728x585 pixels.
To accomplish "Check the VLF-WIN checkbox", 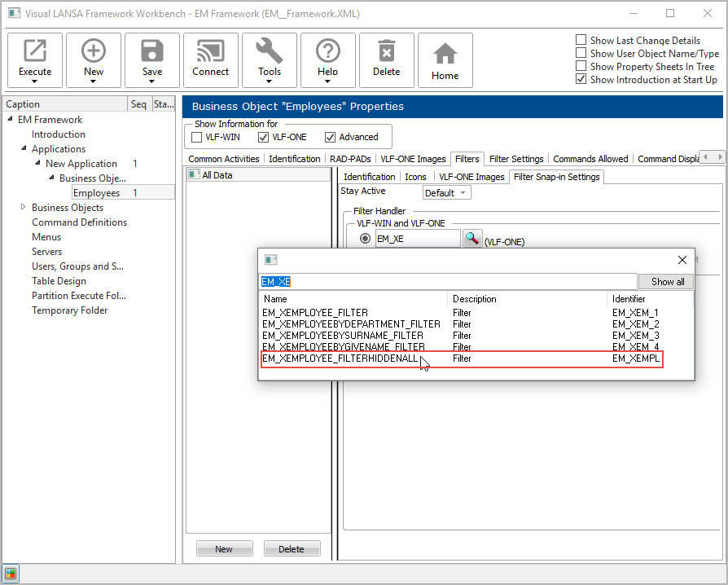I will (196, 137).
